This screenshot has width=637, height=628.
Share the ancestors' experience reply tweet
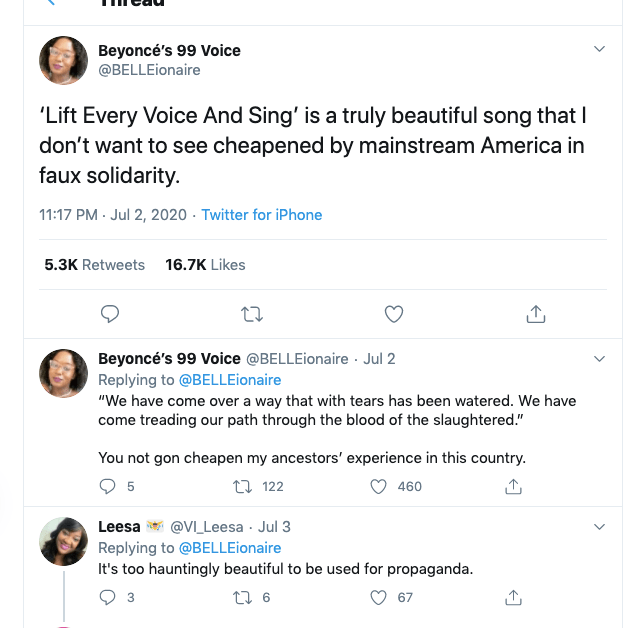(x=513, y=487)
